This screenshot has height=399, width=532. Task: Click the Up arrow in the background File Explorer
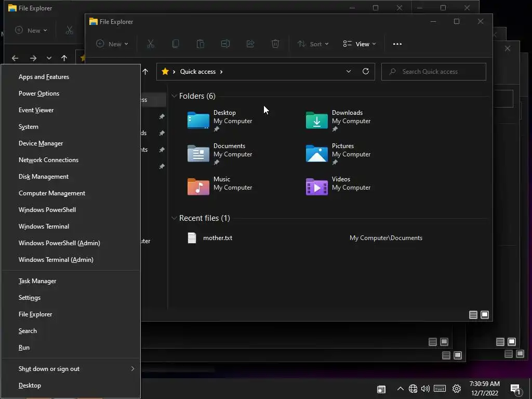pyautogui.click(x=64, y=58)
